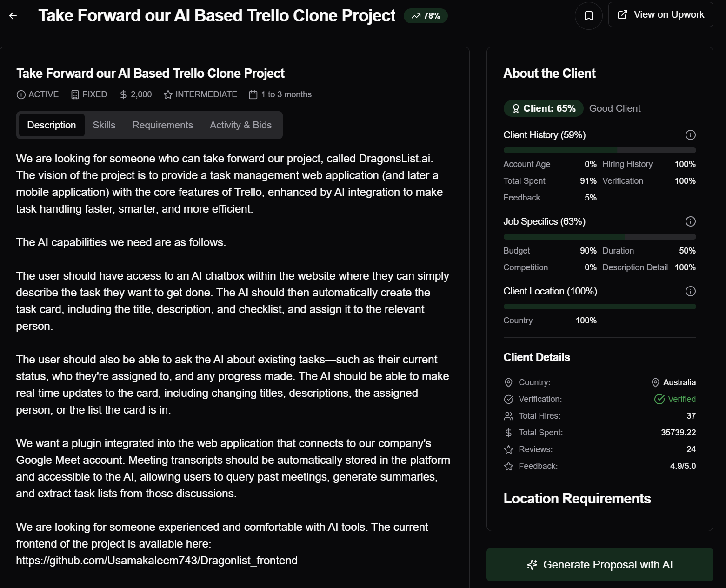
Task: Switch to the Skills tab
Action: point(104,125)
